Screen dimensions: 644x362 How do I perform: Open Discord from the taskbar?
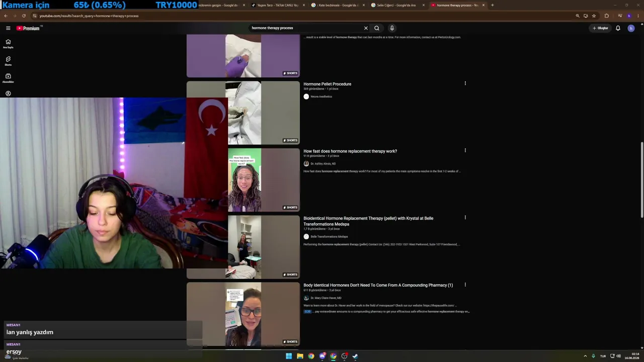tap(322, 356)
